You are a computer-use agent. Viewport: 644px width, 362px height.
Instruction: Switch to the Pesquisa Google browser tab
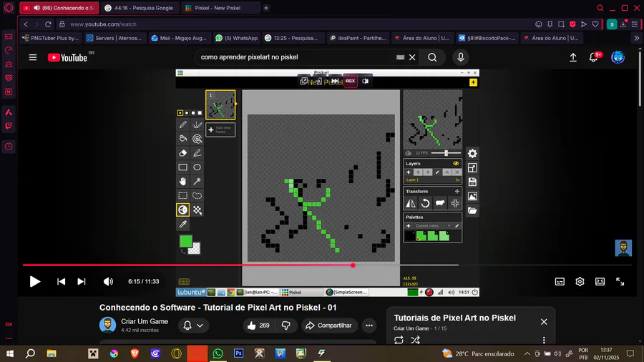click(x=139, y=8)
